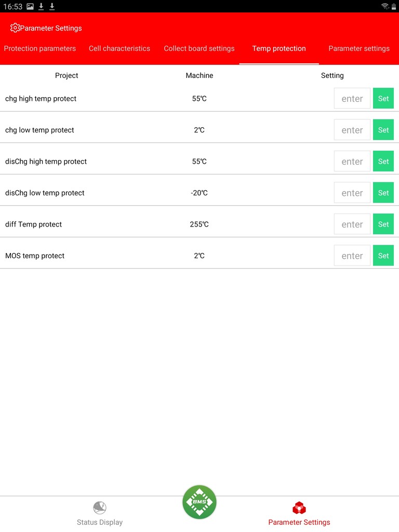Set the chg low temp protect value
Viewport: 399px width, 532px height.
tap(383, 129)
